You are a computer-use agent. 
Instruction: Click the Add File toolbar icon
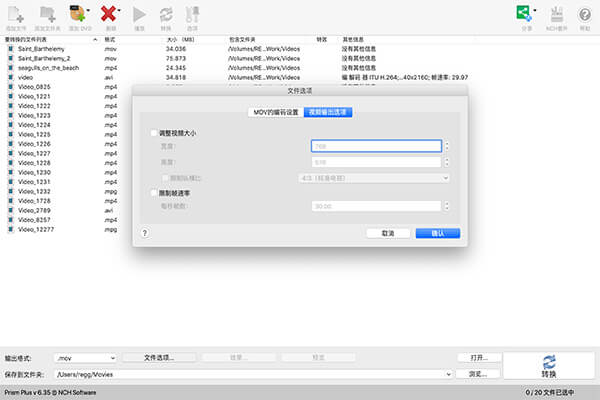(17, 14)
